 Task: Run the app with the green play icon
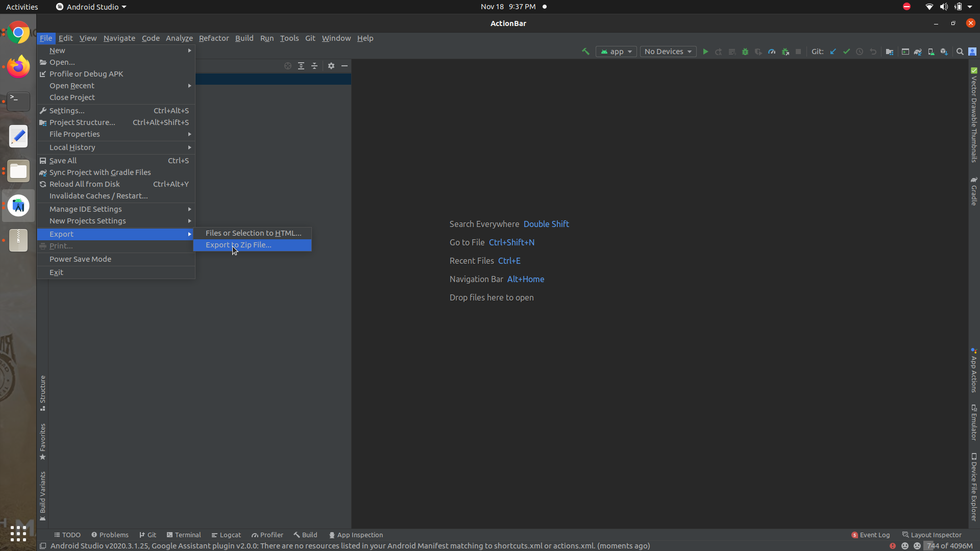(705, 52)
